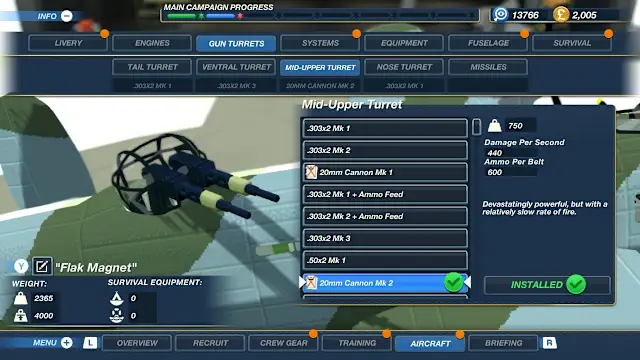Select AIRCRAFT section
The width and height of the screenshot is (640, 360).
coord(430,344)
